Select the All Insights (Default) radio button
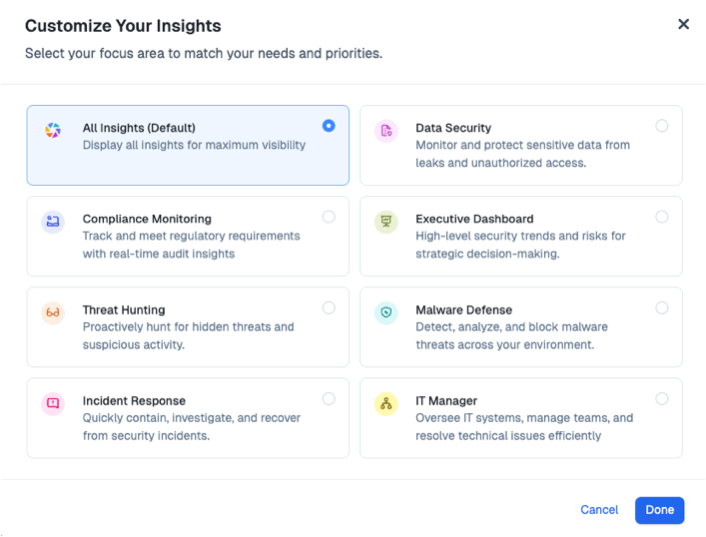Viewport: 706px width, 537px height. (329, 126)
